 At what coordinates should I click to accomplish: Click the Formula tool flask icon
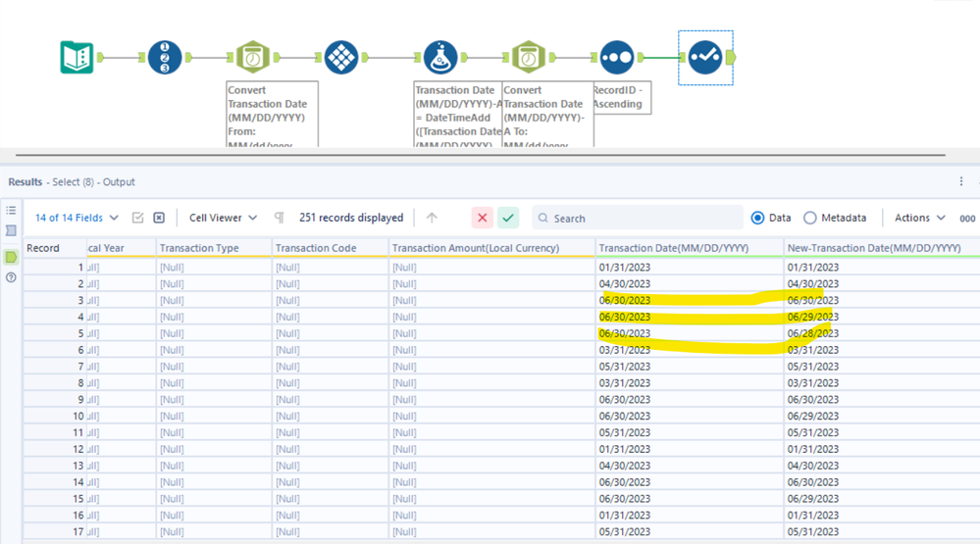440,58
